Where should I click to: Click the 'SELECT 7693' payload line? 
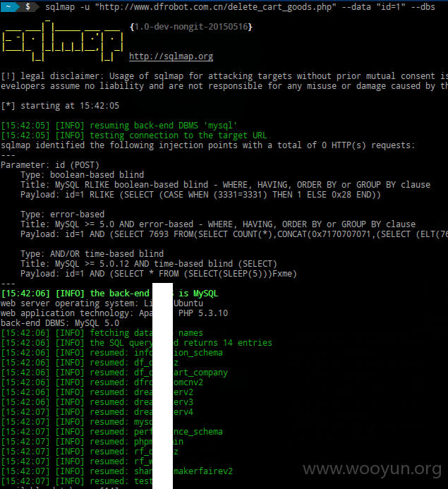click(234, 234)
